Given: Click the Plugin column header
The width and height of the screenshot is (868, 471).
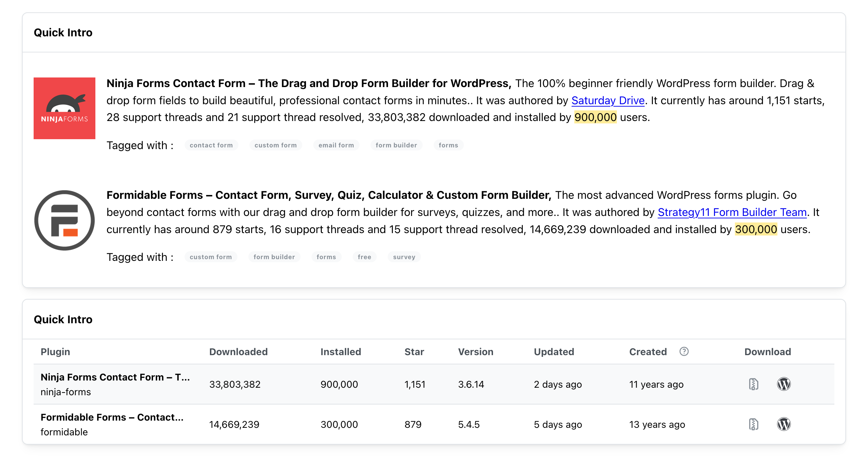Looking at the screenshot, I should click(x=55, y=352).
